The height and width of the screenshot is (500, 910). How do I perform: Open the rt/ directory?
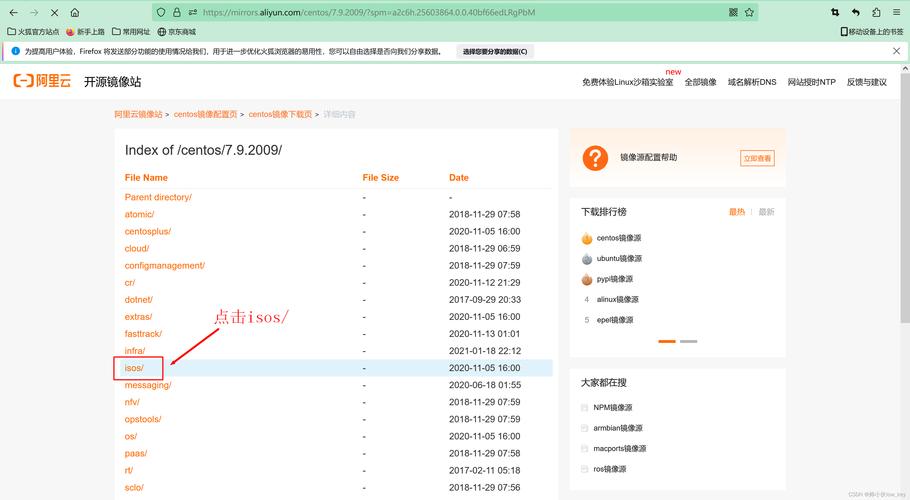pyautogui.click(x=129, y=470)
